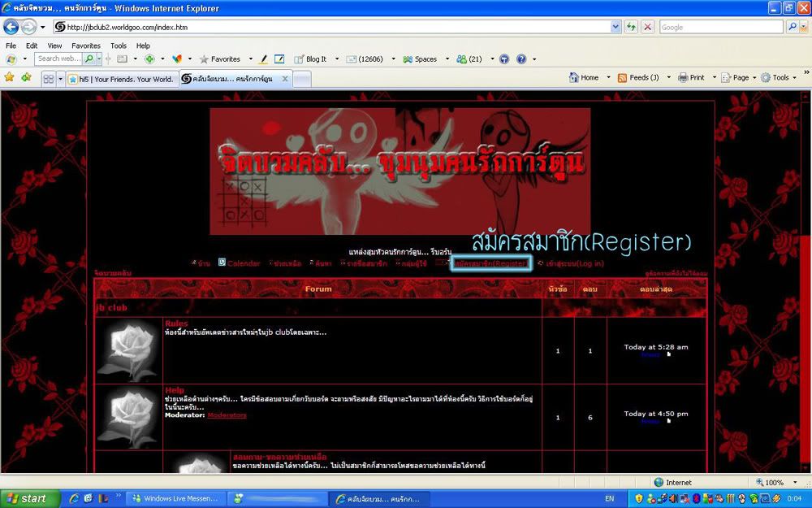
Task: Click the white rose thumbnail beside Help
Action: [128, 417]
